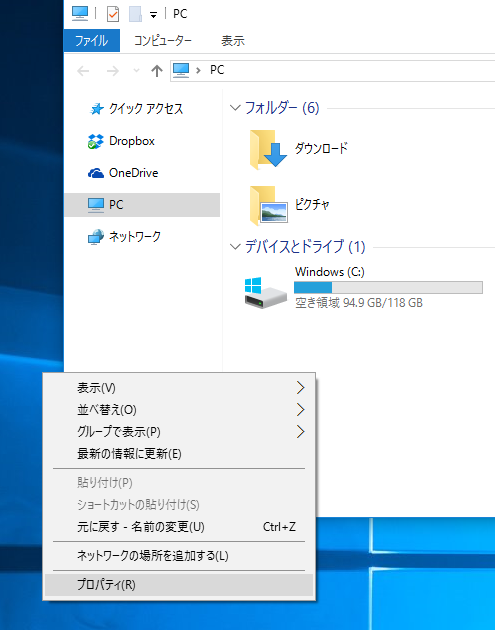Click the properties checkmark icon in title bar

point(113,14)
